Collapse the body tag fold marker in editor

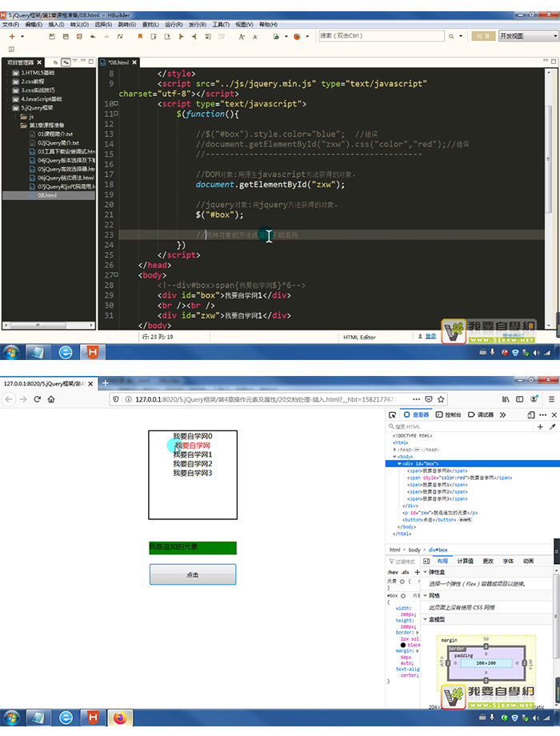tap(116, 275)
